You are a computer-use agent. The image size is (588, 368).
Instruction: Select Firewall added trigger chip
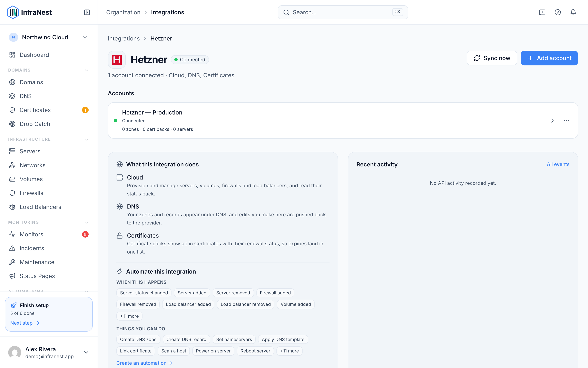point(275,293)
